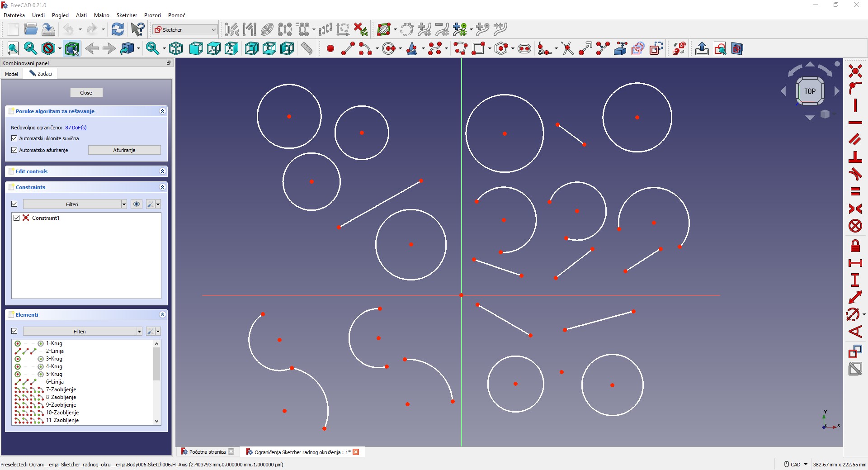This screenshot has height=470, width=868.
Task: Select the Create line tool
Action: point(348,48)
